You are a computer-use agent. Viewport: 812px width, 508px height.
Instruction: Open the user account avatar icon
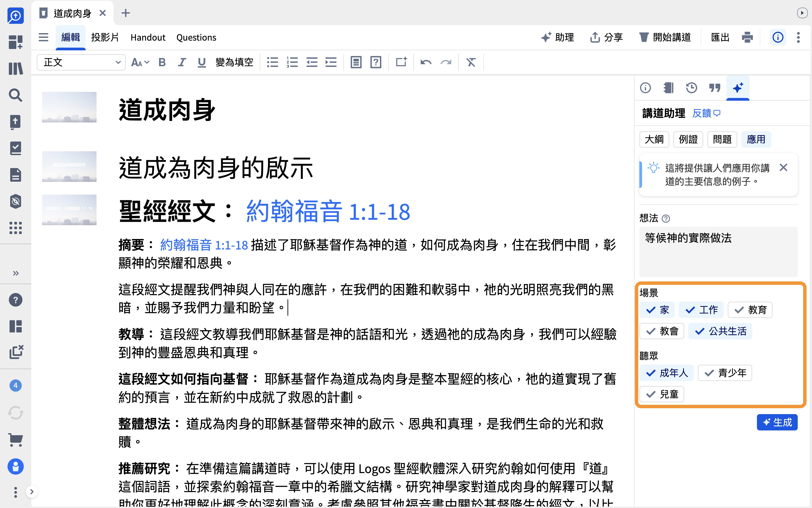15,466
